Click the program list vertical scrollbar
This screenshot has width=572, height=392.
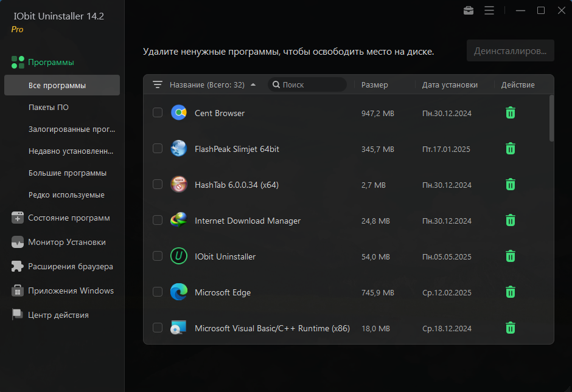coord(551,119)
